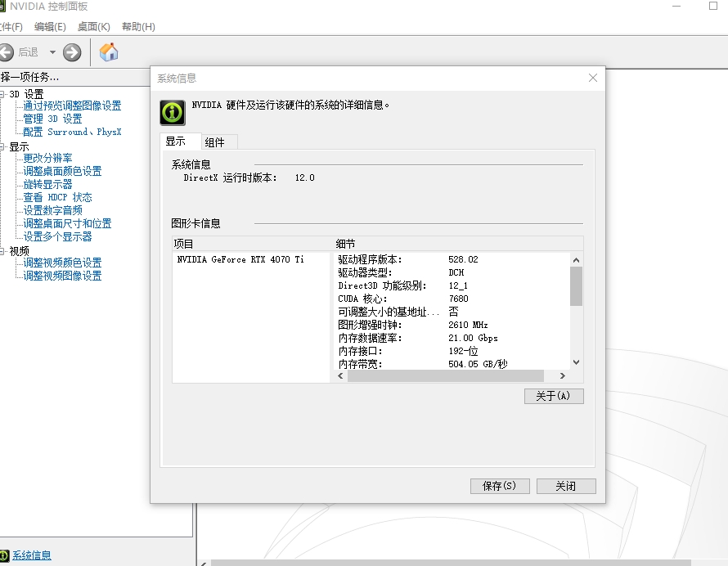Open 通过预览调整图像设置
The width and height of the screenshot is (728, 566).
pyautogui.click(x=72, y=106)
